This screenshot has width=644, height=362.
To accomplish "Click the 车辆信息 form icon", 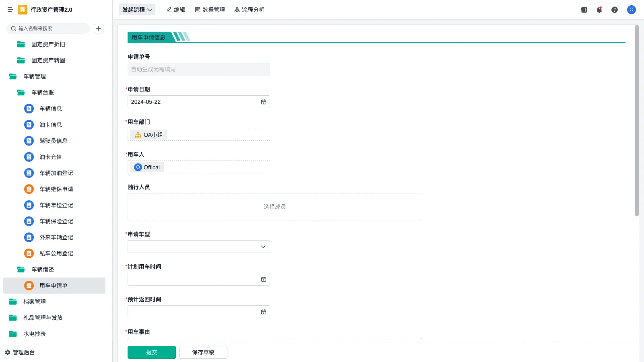I will (29, 109).
